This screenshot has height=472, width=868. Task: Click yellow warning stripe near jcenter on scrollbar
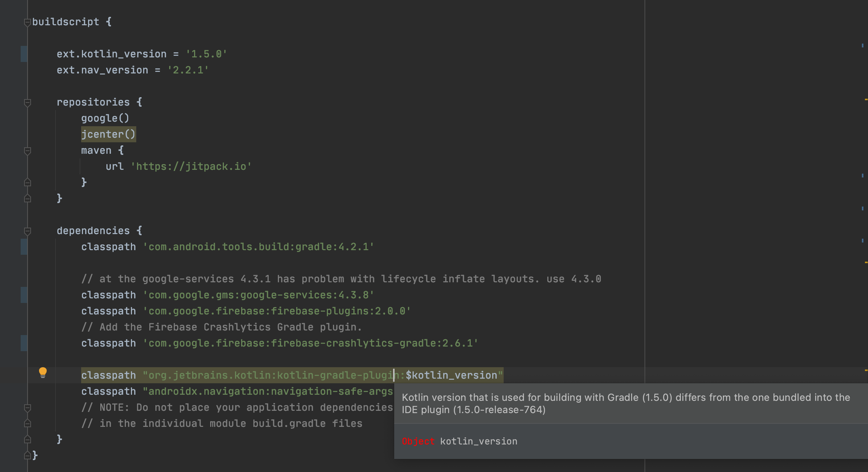[866, 99]
